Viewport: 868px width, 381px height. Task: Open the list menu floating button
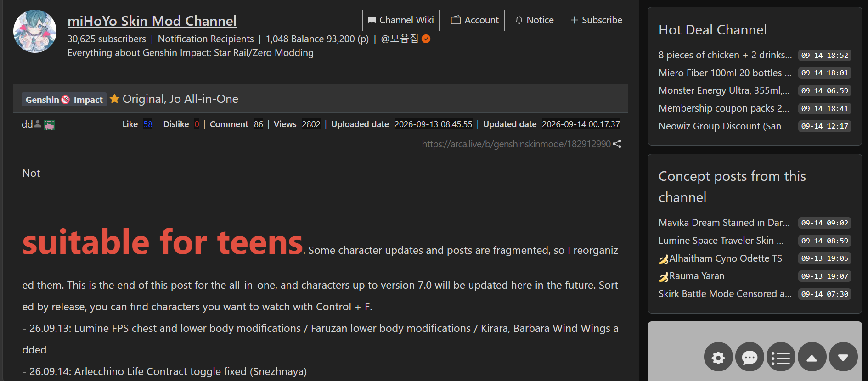[x=781, y=357]
